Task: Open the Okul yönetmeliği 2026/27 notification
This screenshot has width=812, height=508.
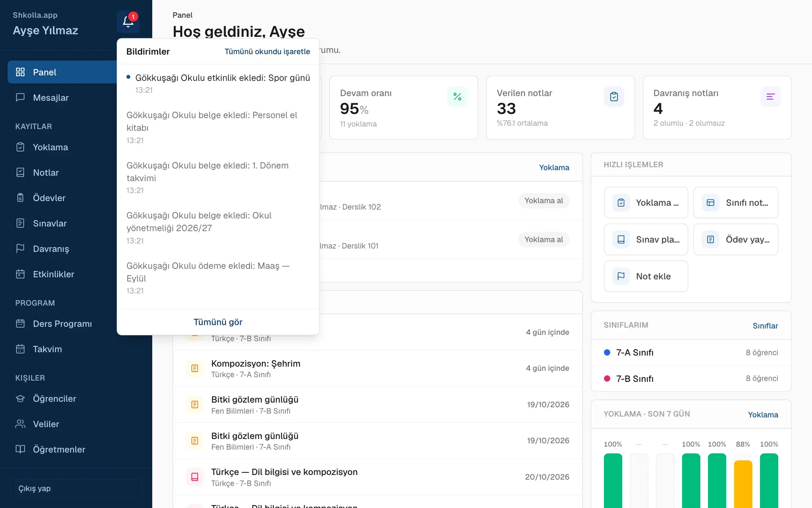Action: coord(218,228)
